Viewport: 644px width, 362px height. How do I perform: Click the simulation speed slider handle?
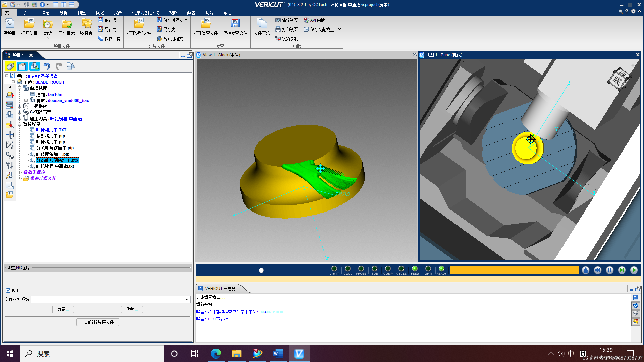point(261,270)
